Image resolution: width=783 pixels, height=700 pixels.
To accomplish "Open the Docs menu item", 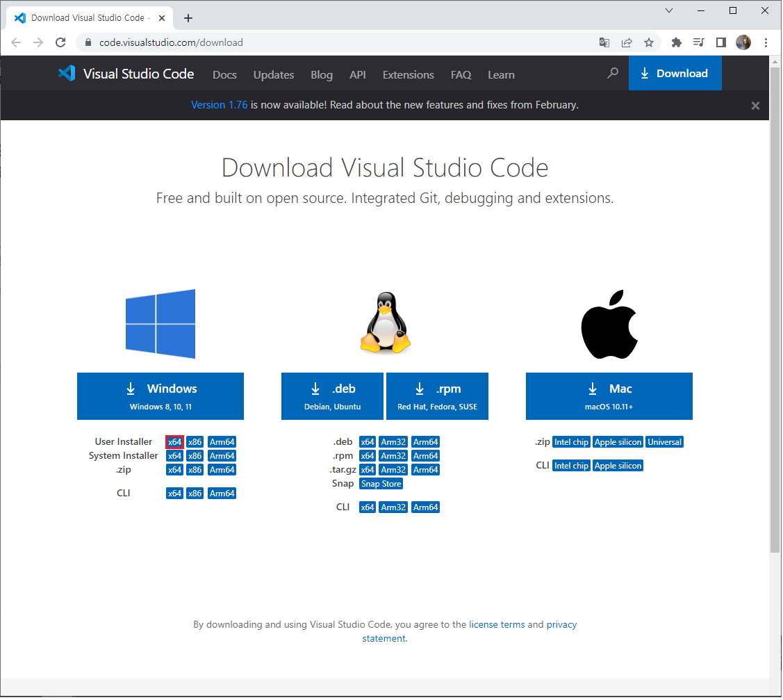I will click(224, 74).
